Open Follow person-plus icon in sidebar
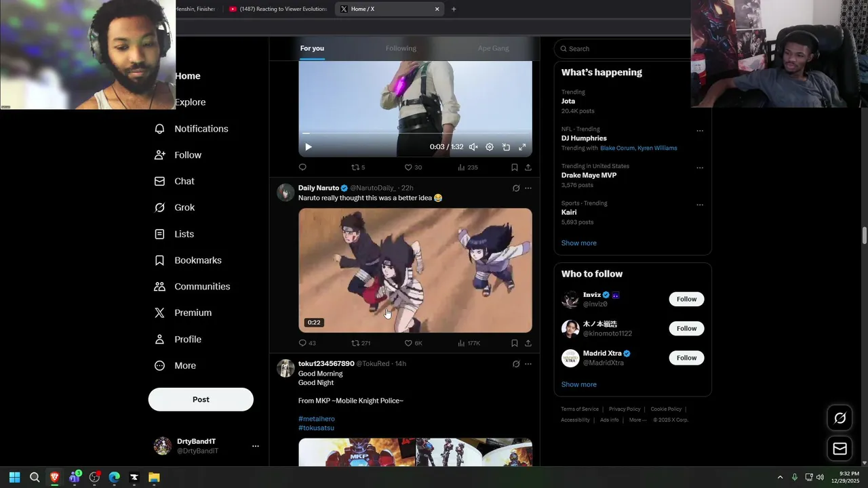The height and width of the screenshot is (488, 868). pyautogui.click(x=159, y=155)
